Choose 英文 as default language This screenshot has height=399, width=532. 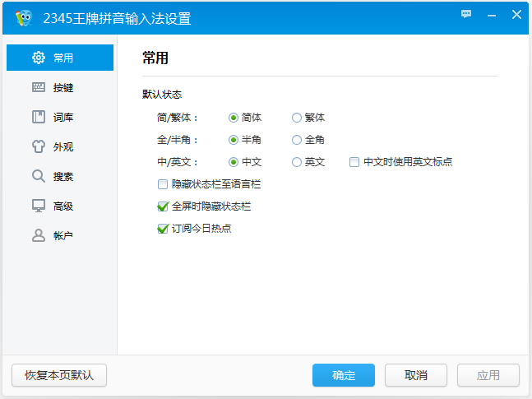[297, 162]
